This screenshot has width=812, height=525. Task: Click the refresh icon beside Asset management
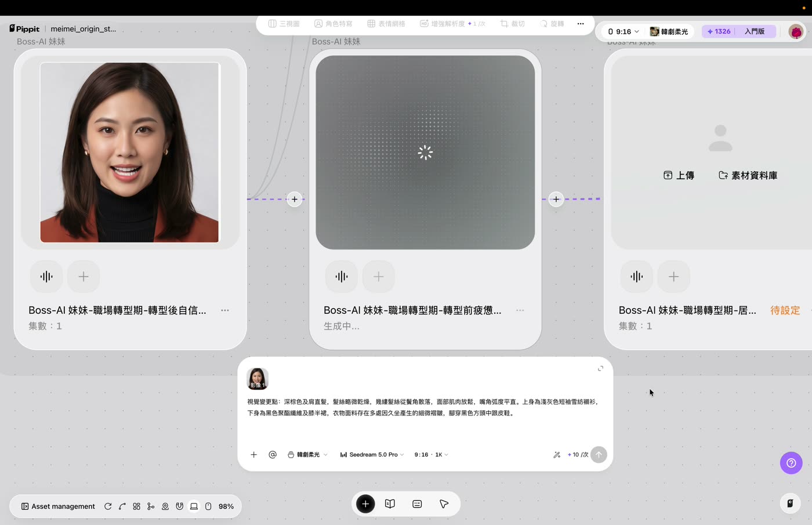[x=108, y=506]
